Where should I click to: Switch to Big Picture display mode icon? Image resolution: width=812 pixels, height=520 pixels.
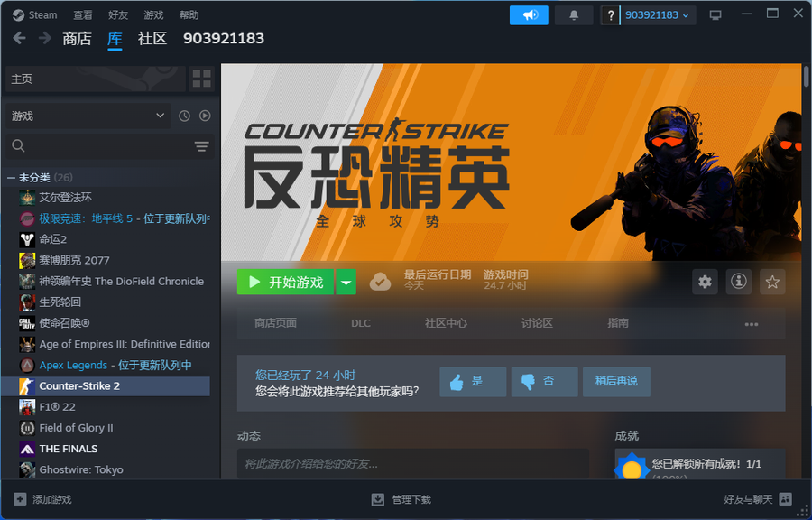[x=715, y=15]
